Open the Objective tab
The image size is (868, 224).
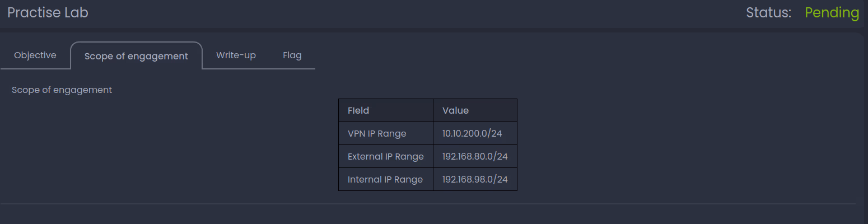(35, 55)
